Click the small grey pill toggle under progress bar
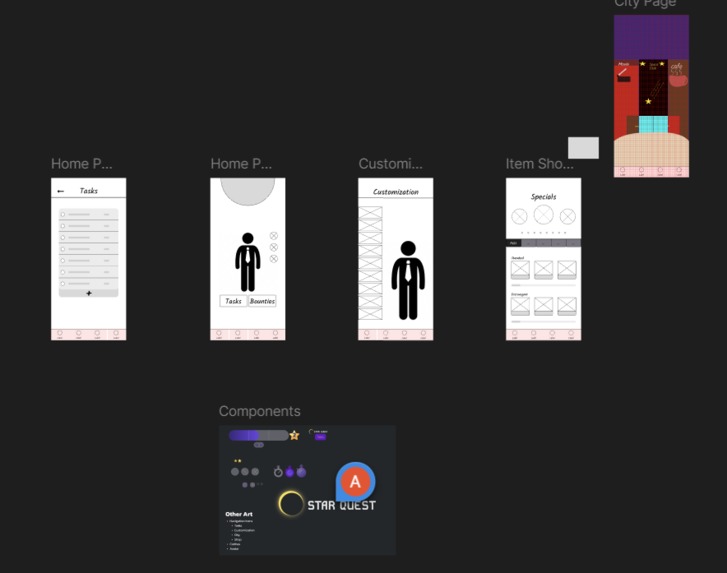The width and height of the screenshot is (727, 573). point(259,445)
